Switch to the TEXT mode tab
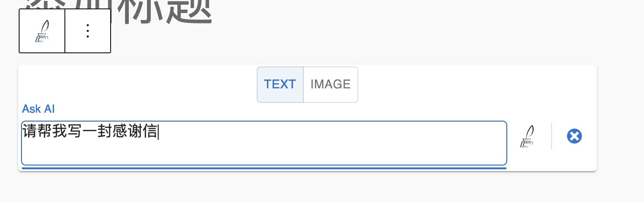This screenshot has height=202, width=644. click(x=280, y=84)
